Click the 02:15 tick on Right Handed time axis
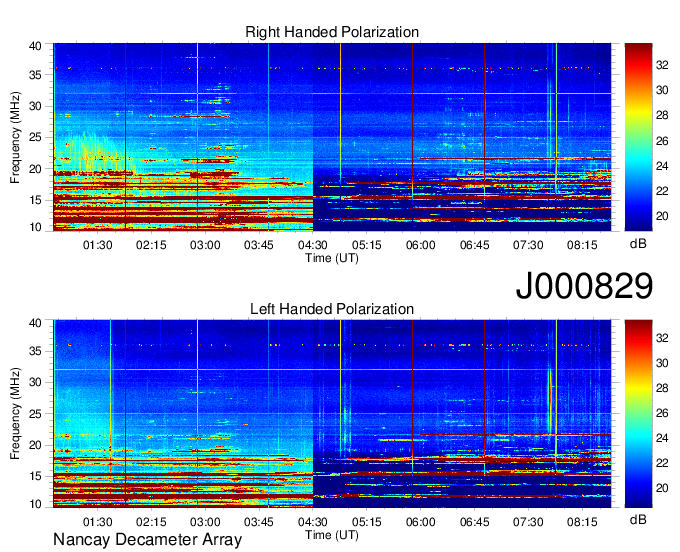Image resolution: width=680 pixels, height=552 pixels. (151, 245)
